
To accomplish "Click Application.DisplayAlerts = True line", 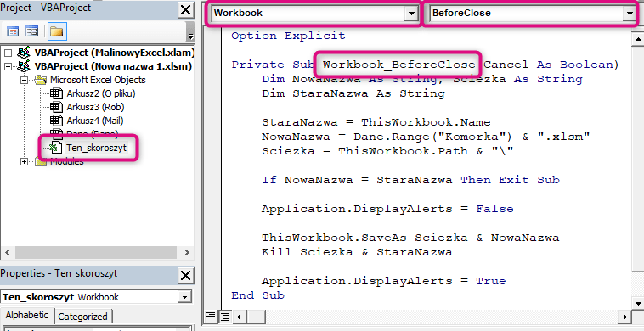I will [384, 281].
